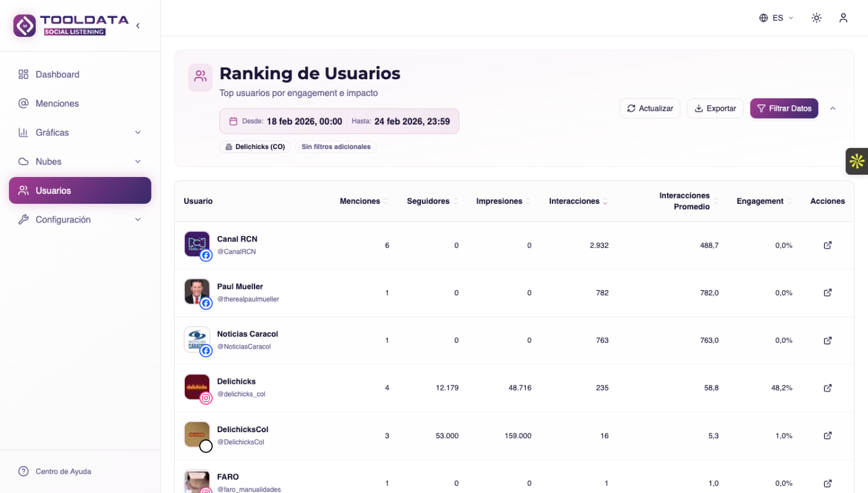Go to Dashboard in the sidebar
Image resolution: width=868 pixels, height=493 pixels.
tap(80, 75)
